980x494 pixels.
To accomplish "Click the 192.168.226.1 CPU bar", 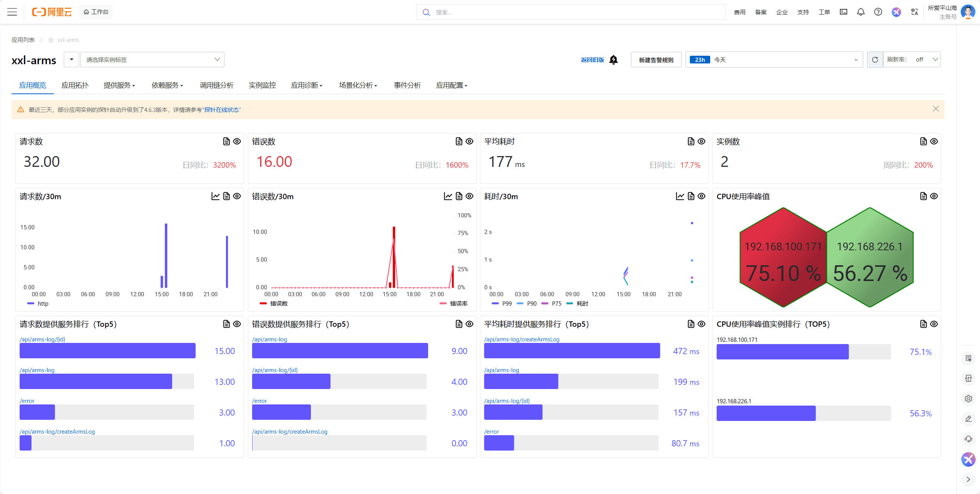I will (x=803, y=413).
